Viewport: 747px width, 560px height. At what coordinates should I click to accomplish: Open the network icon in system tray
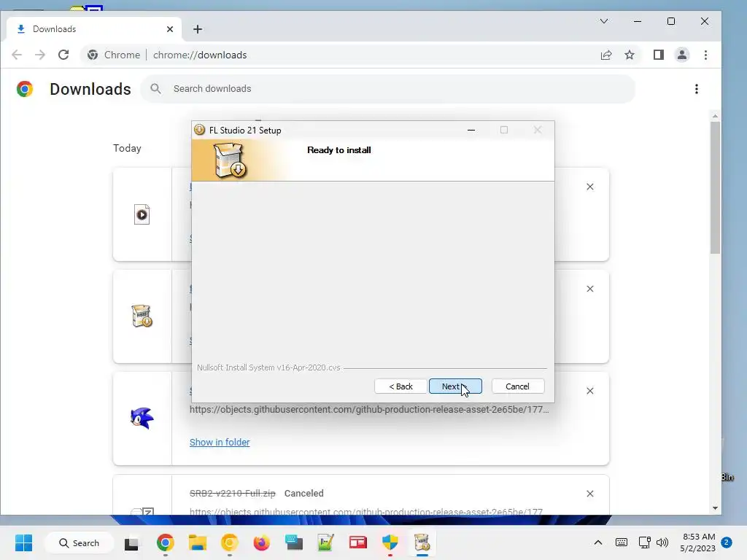pyautogui.click(x=645, y=542)
